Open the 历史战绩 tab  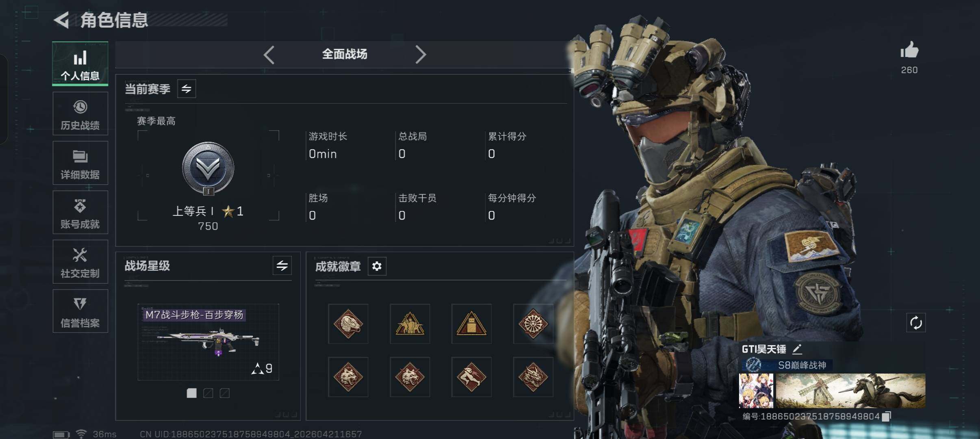(80, 113)
